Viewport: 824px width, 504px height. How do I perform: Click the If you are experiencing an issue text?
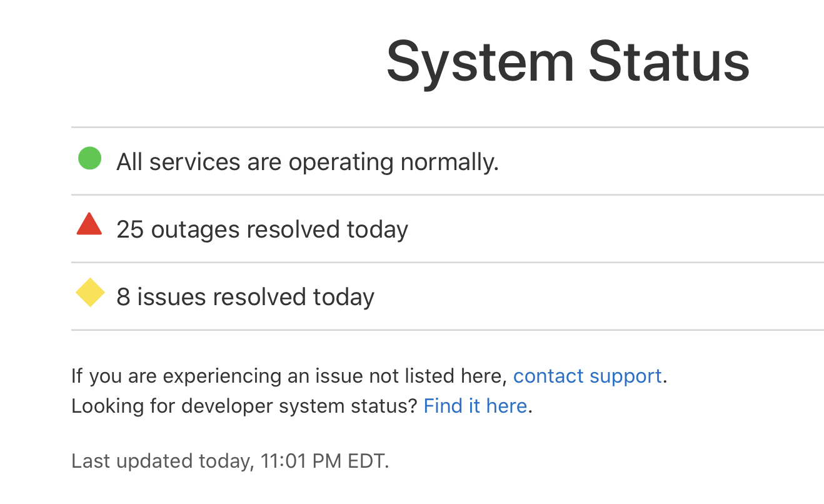click(289, 376)
